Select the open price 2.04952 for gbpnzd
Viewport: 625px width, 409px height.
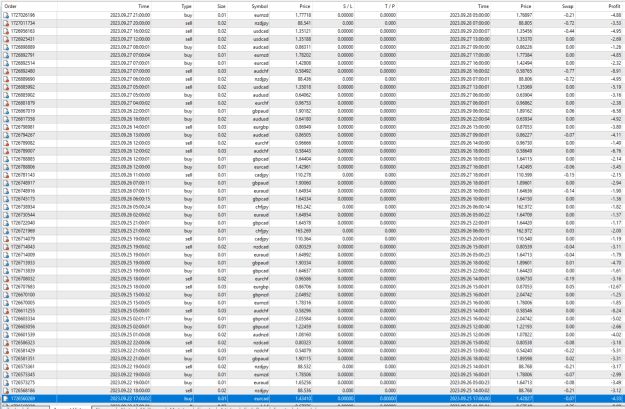303,295
